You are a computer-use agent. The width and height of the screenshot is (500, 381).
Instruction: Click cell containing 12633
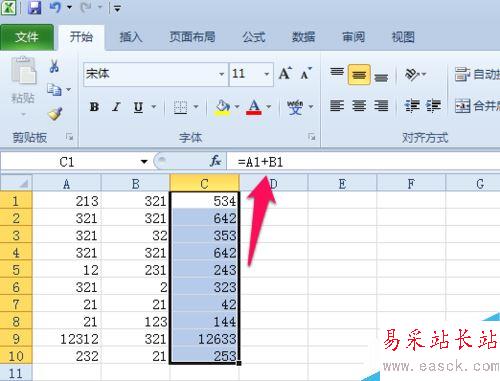(x=205, y=339)
